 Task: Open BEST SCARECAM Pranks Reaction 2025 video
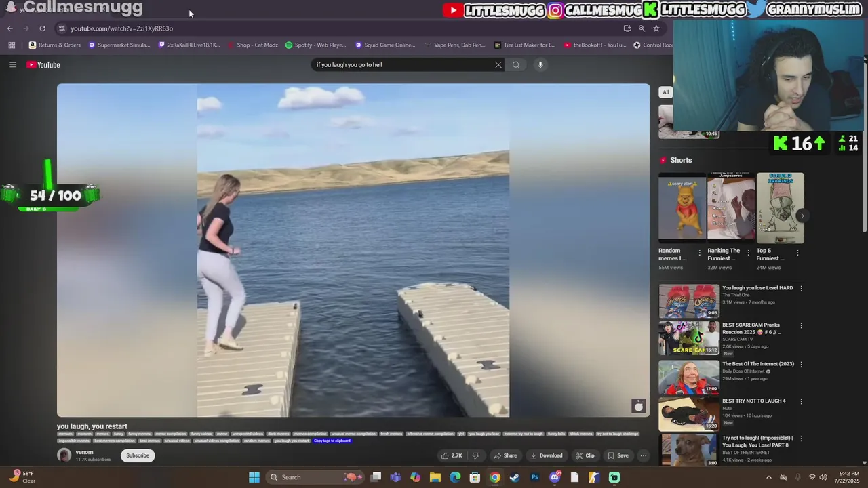coord(689,338)
